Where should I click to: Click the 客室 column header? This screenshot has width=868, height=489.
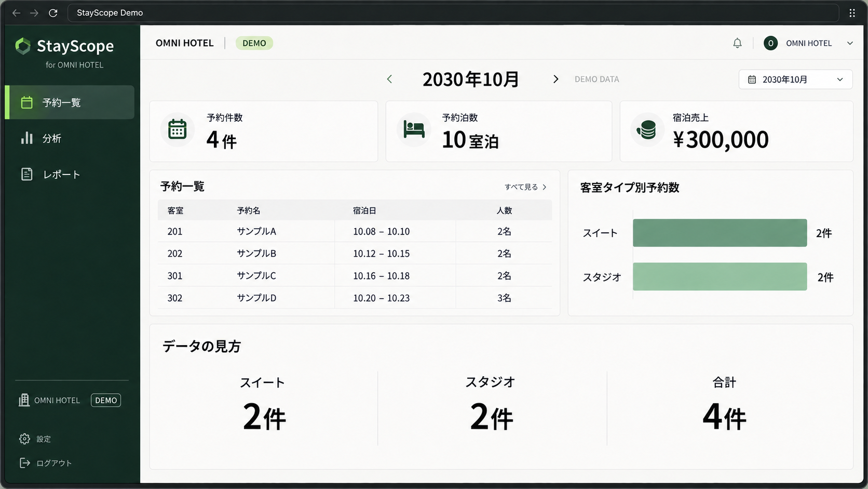click(175, 210)
